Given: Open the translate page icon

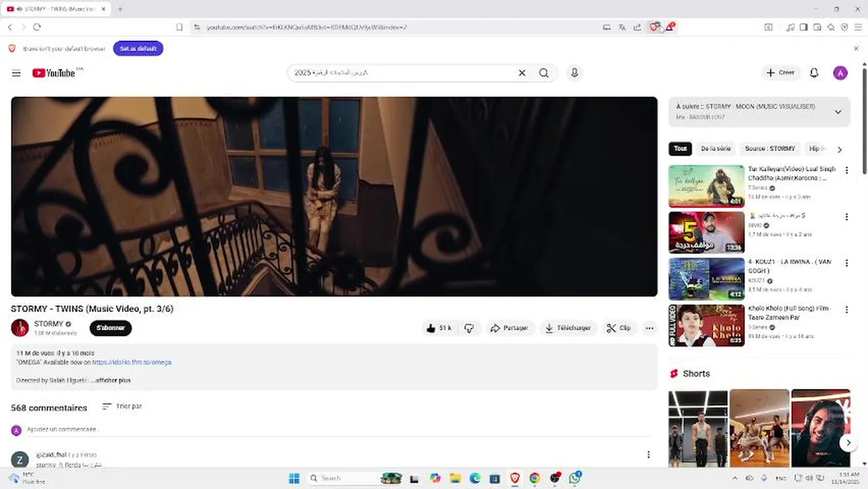Looking at the screenshot, I should [x=621, y=27].
